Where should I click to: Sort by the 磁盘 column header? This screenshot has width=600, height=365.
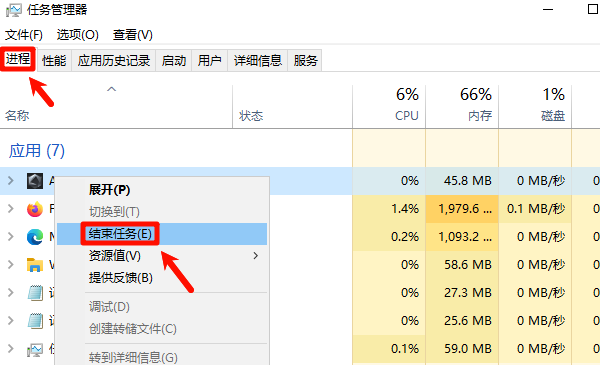point(535,106)
